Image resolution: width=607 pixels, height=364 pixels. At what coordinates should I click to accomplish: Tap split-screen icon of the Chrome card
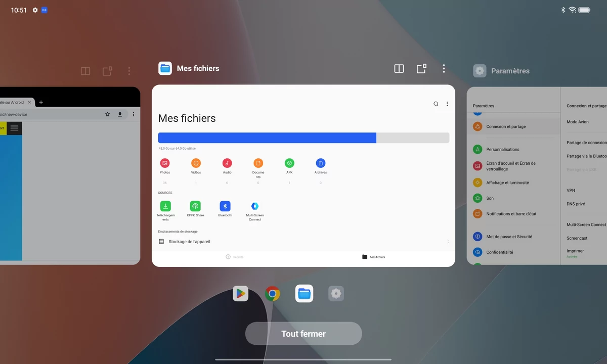click(85, 71)
